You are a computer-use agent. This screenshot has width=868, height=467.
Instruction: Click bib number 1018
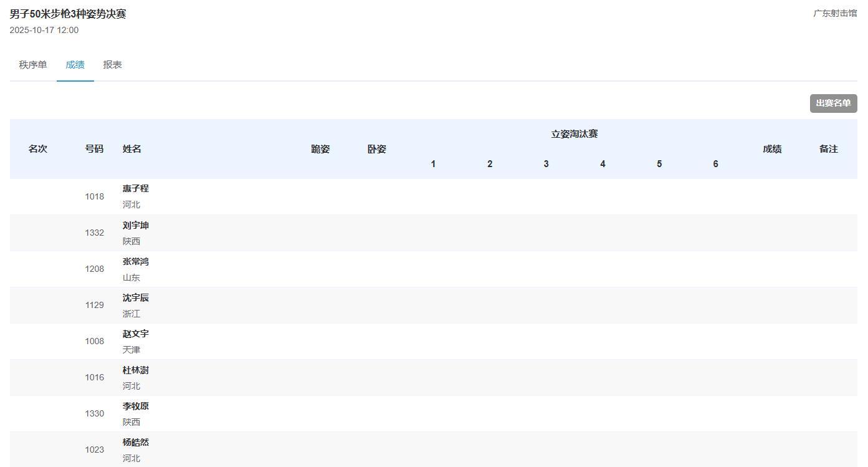point(94,197)
